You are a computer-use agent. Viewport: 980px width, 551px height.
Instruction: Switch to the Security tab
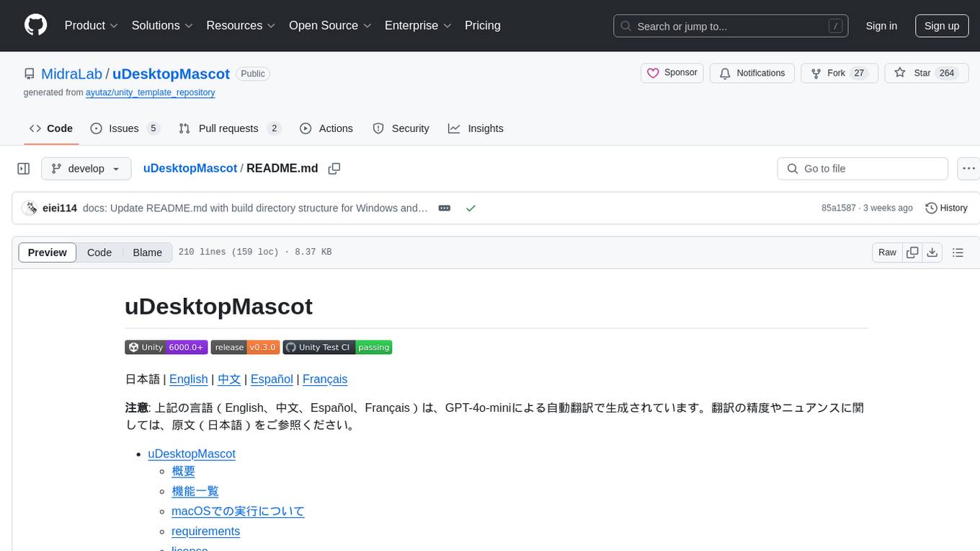(x=401, y=128)
